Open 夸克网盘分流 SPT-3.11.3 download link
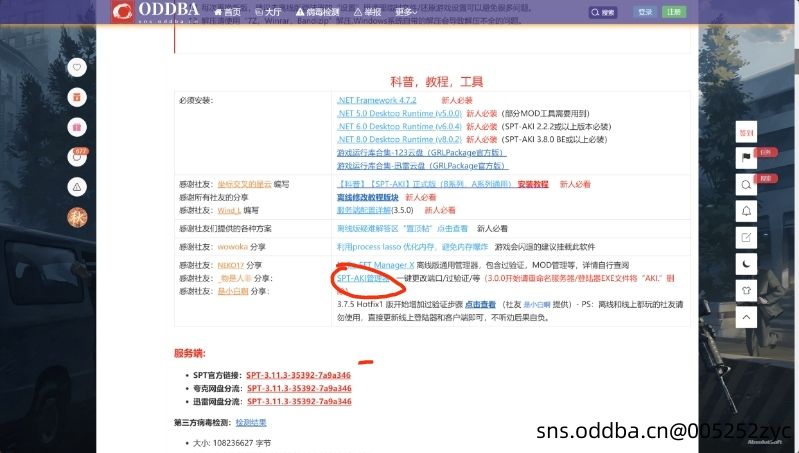799x453 pixels. tap(299, 388)
